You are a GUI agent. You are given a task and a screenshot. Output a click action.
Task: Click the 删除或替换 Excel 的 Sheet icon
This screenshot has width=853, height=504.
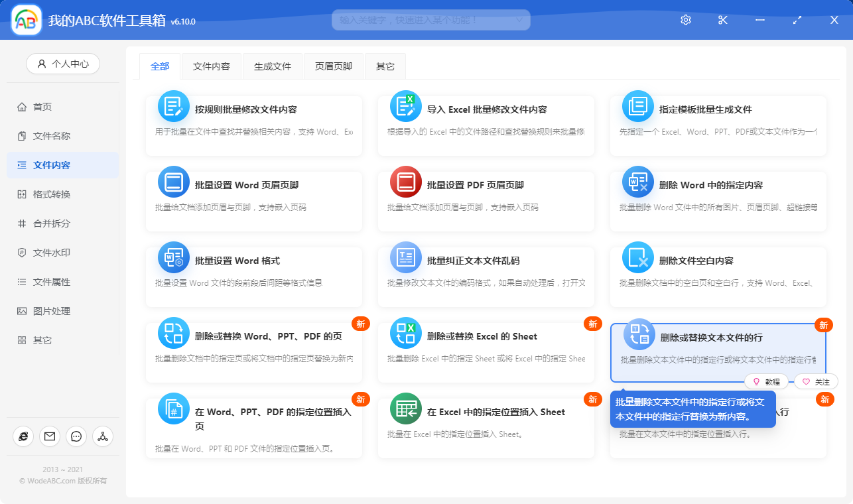pos(405,332)
